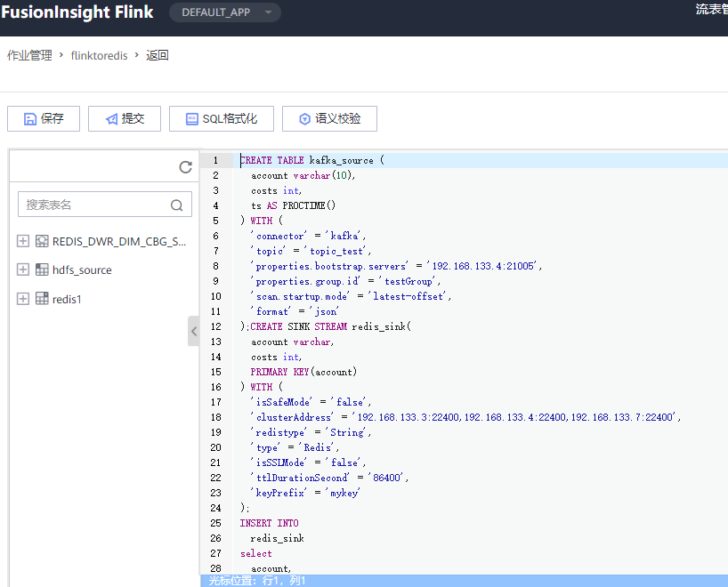
Task: Open the DEFAULT_APP dropdown
Action: [224, 12]
